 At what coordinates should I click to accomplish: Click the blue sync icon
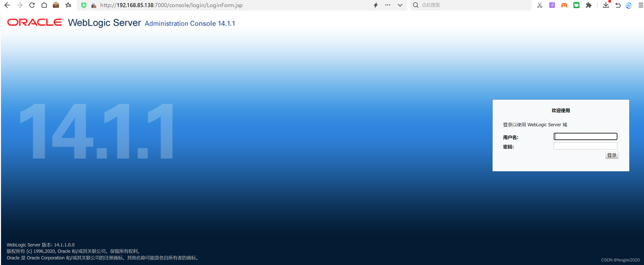[629, 5]
